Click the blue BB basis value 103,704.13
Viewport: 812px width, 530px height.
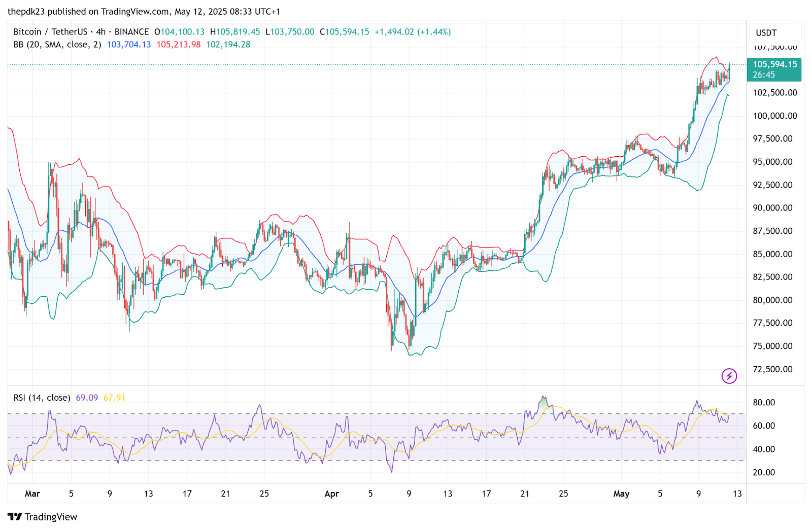[129, 45]
